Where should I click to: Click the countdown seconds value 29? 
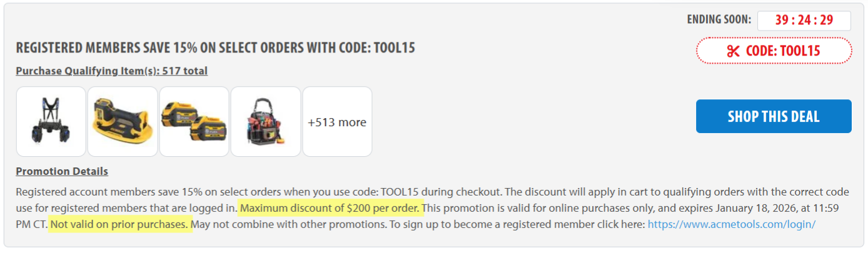coord(826,20)
